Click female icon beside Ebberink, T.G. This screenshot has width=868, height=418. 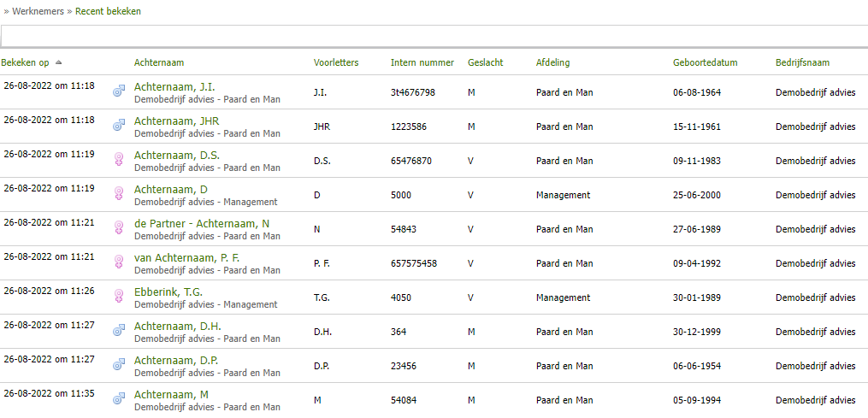click(x=120, y=296)
